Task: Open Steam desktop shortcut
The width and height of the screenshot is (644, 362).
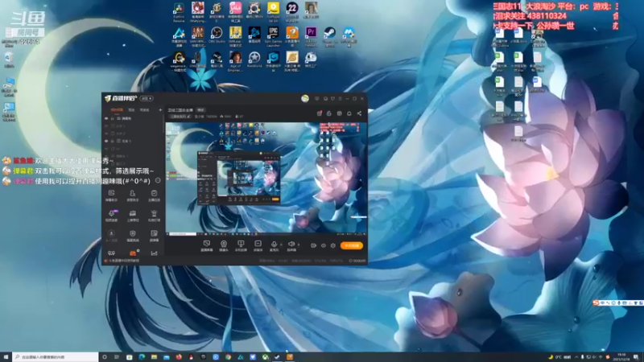Action: (x=330, y=36)
